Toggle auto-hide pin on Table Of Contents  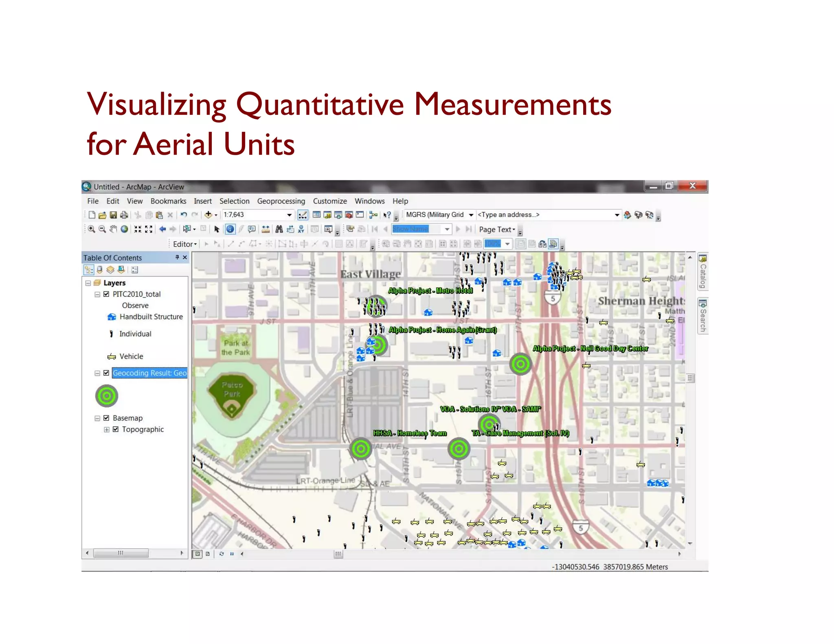177,257
